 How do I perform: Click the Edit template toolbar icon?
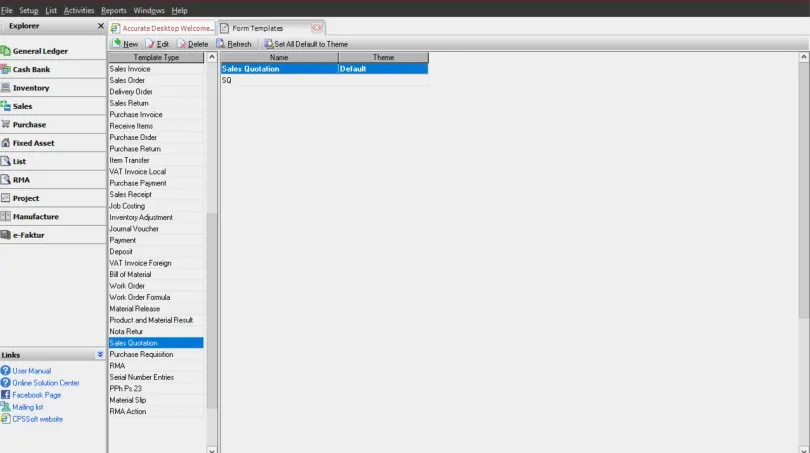151,44
